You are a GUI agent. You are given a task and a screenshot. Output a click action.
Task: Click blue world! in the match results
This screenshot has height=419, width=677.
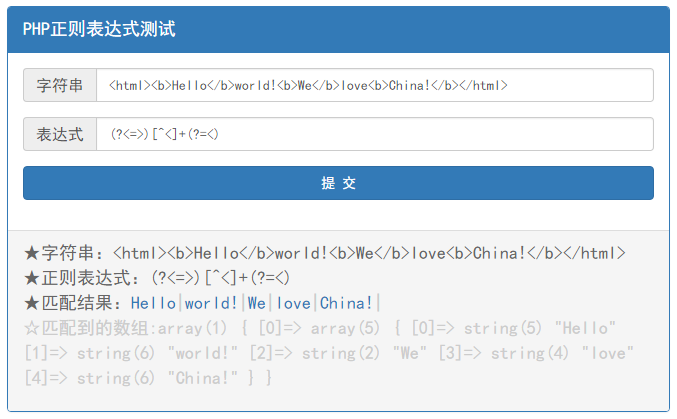(211, 303)
